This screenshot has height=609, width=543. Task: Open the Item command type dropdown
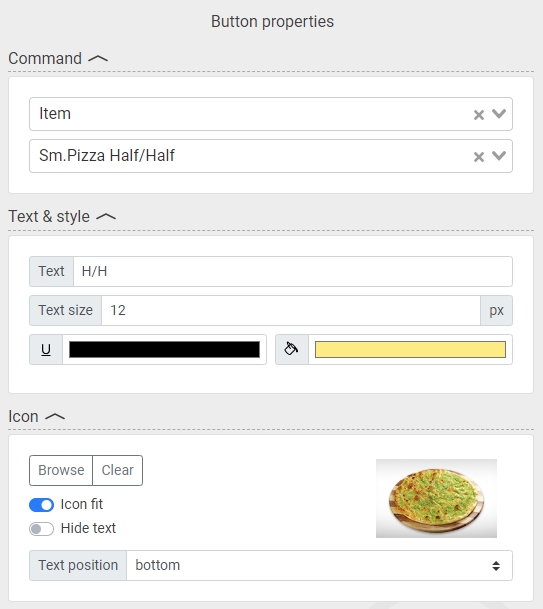[499, 114]
